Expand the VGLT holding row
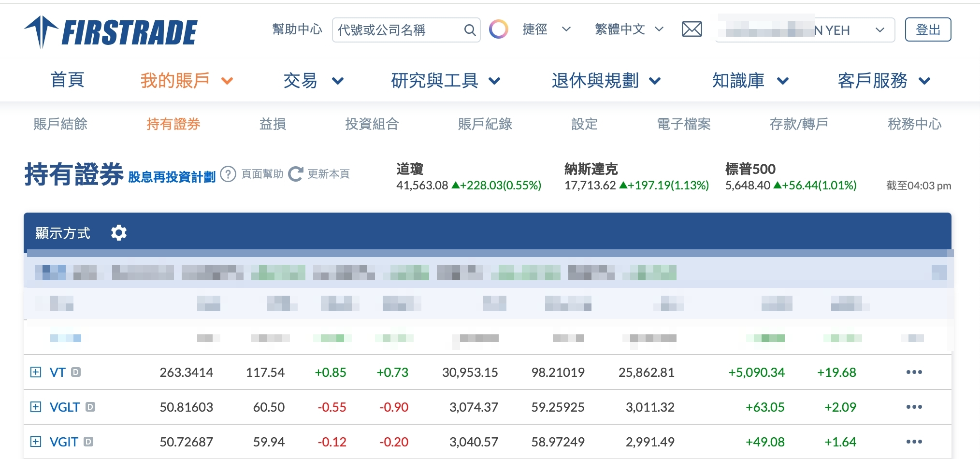 click(36, 407)
